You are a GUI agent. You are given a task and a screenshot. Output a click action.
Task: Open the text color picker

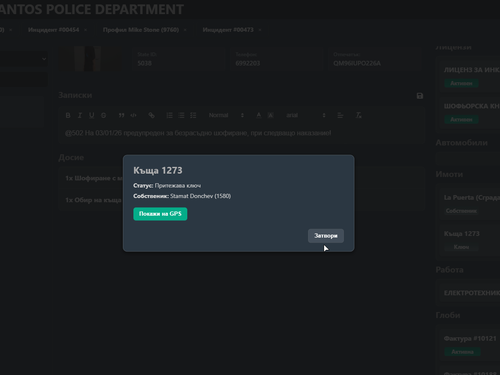(x=259, y=115)
